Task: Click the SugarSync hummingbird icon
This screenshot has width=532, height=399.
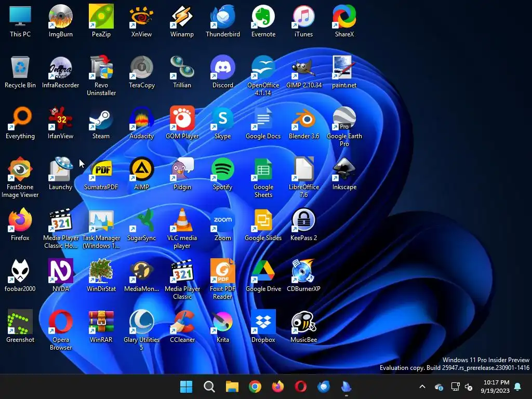Action: tap(141, 220)
